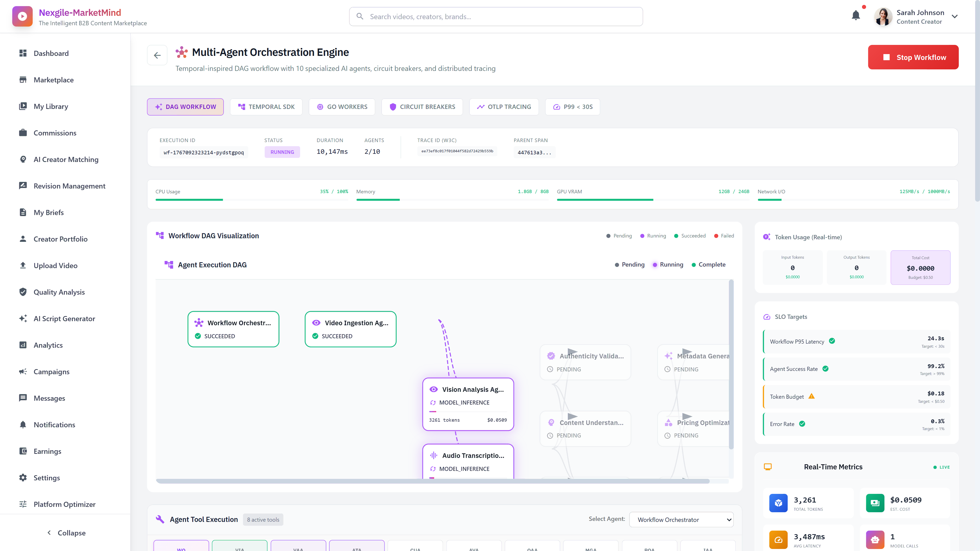The image size is (980, 551).
Task: Open the Revision Management page
Action: [x=69, y=186]
